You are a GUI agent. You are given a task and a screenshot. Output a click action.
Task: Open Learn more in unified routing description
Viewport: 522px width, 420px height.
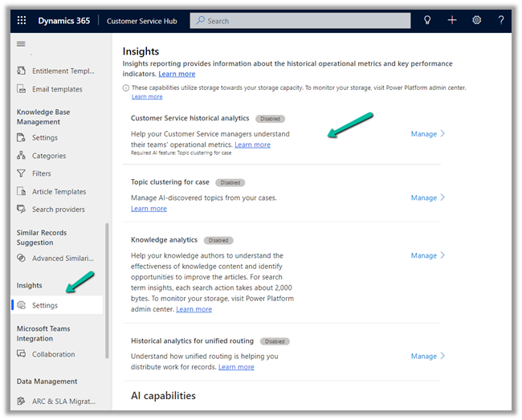(236, 367)
